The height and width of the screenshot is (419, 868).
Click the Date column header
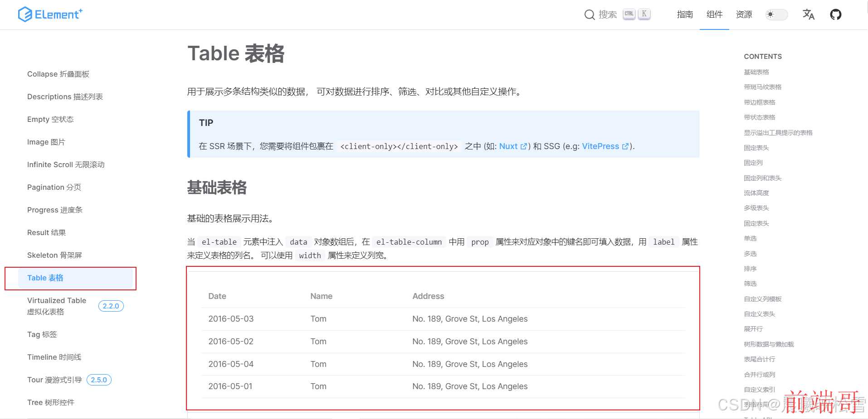pos(217,296)
